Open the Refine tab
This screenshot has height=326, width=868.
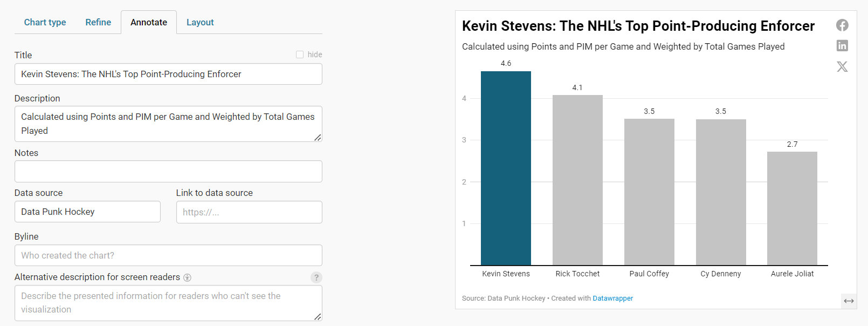pyautogui.click(x=98, y=22)
